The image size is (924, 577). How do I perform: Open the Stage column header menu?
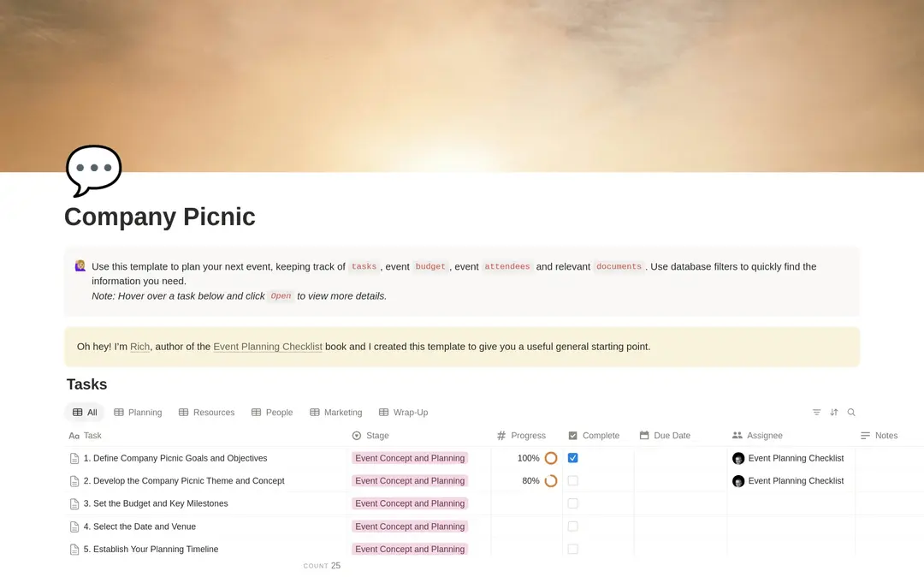(x=370, y=436)
